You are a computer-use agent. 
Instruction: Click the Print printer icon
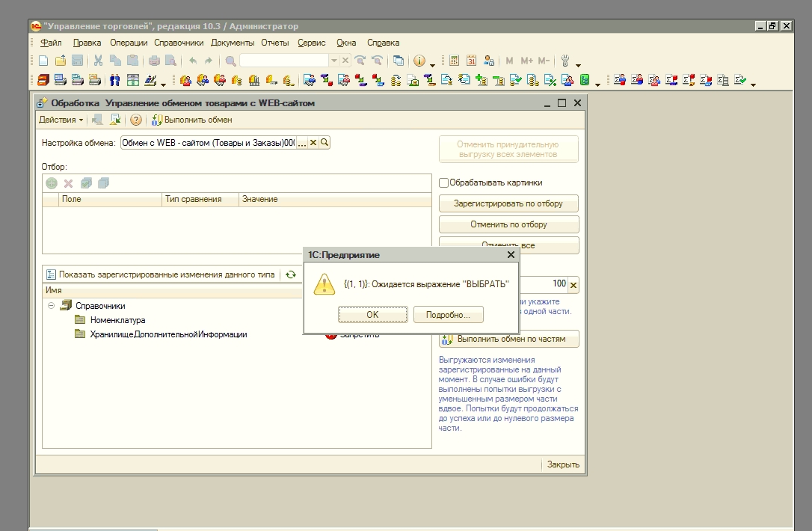click(154, 61)
